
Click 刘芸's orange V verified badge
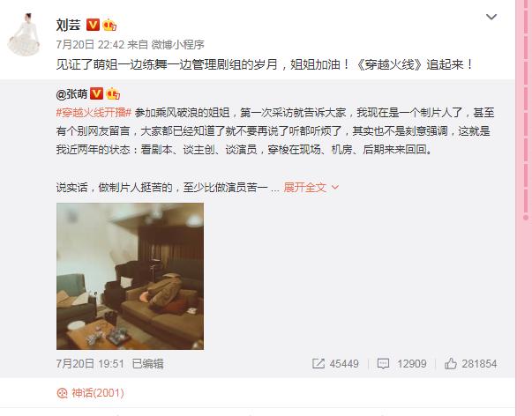point(93,25)
